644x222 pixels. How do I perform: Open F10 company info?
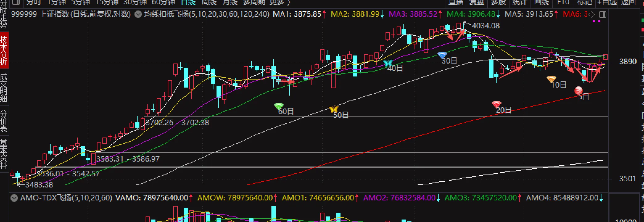tap(563, 2)
